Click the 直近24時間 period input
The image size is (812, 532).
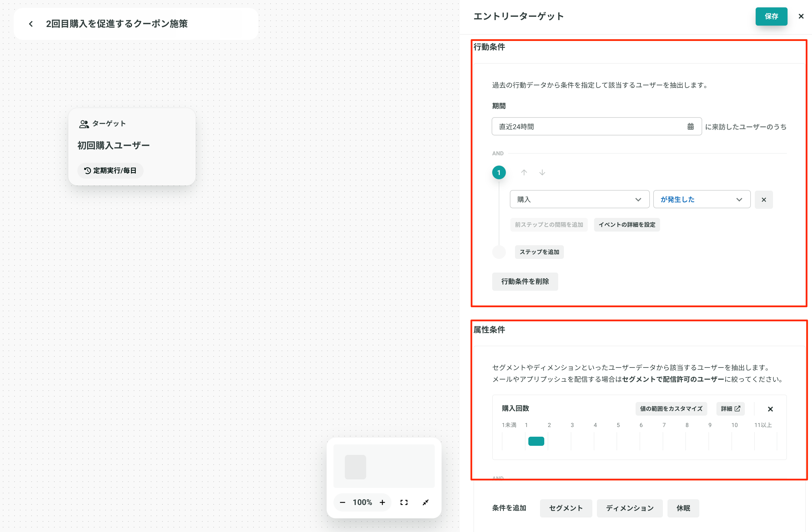click(596, 127)
